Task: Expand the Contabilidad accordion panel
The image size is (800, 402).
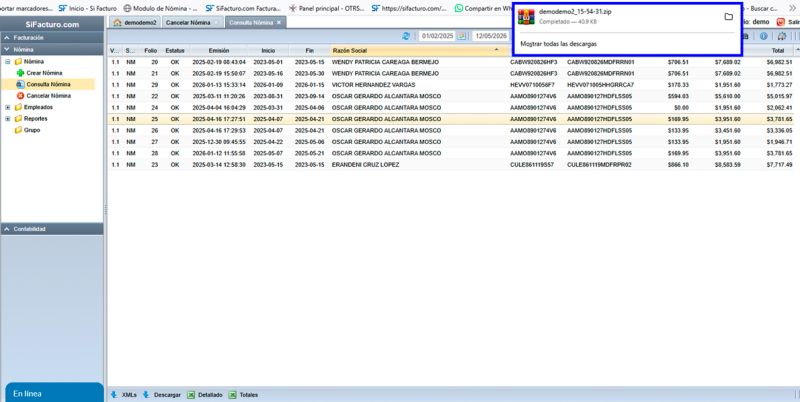Action: click(x=52, y=229)
